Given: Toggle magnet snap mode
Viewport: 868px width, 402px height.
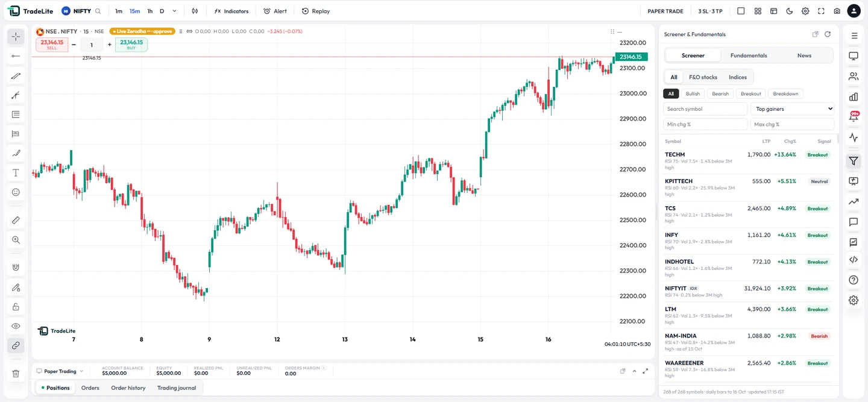Looking at the screenshot, I should click(x=16, y=268).
